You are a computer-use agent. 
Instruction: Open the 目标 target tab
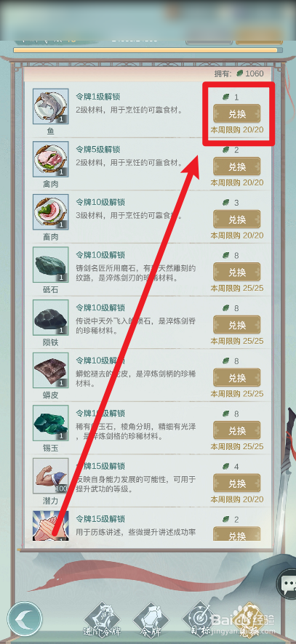click(x=201, y=619)
